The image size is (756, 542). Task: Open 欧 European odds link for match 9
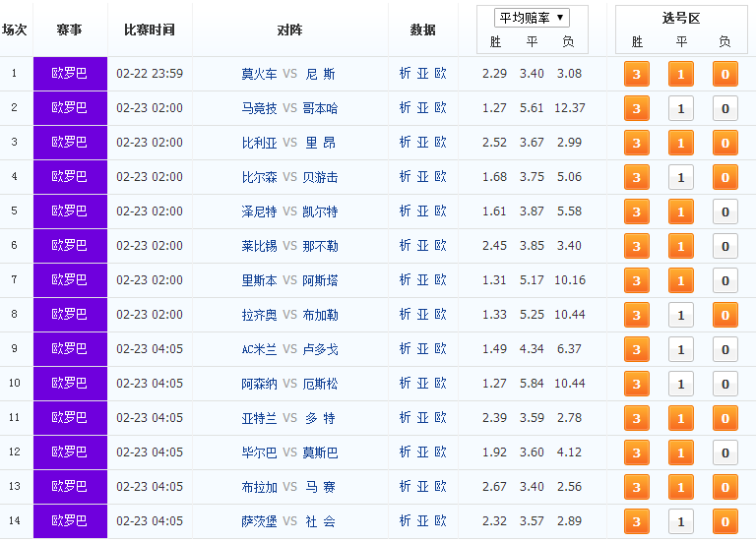pos(441,349)
